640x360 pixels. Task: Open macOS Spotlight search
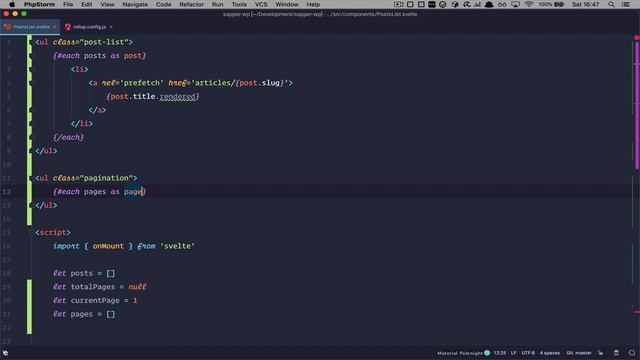point(611,4)
